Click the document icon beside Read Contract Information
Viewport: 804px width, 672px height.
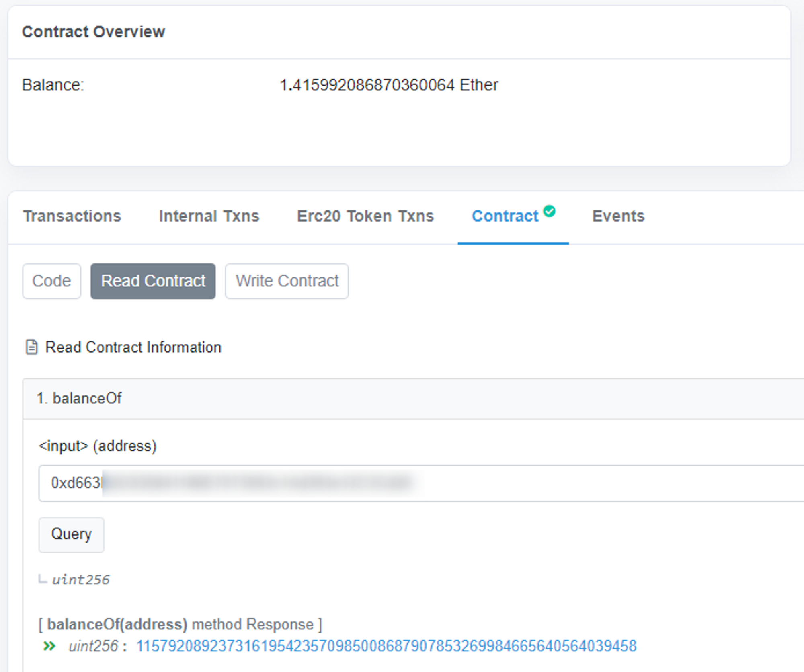tap(31, 347)
